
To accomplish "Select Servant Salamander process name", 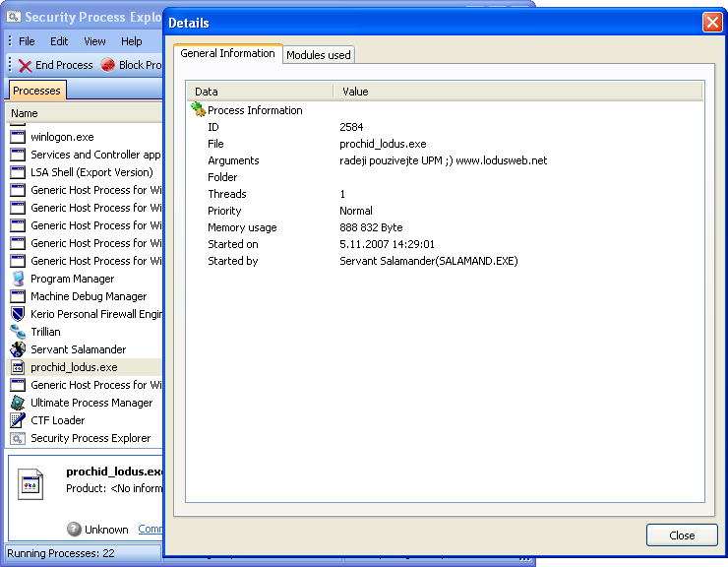I will click(79, 349).
